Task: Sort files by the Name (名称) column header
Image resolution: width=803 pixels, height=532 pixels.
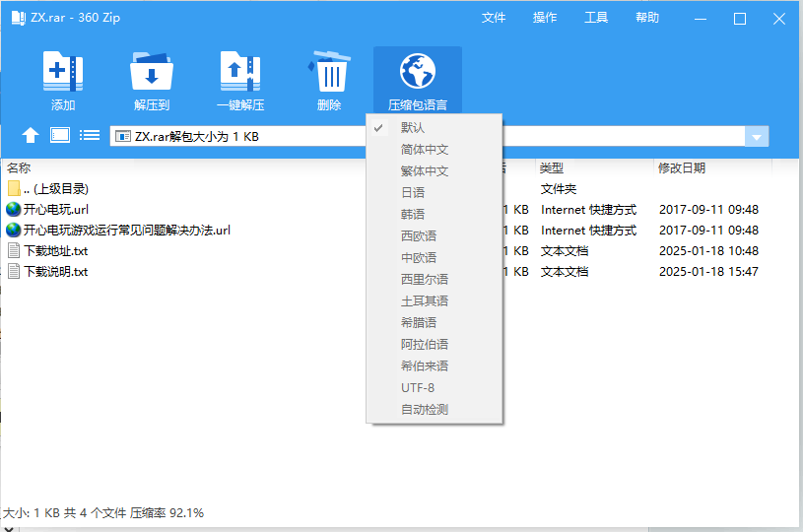Action: point(20,168)
